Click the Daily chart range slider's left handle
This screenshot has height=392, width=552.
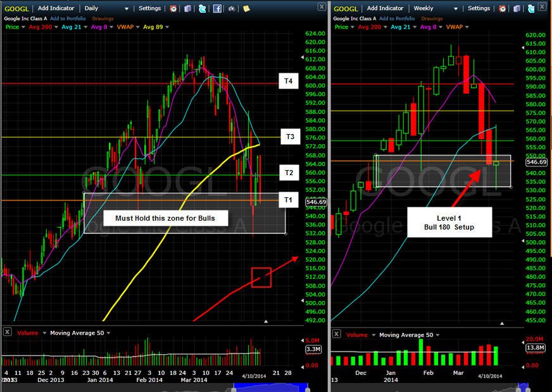point(233,389)
